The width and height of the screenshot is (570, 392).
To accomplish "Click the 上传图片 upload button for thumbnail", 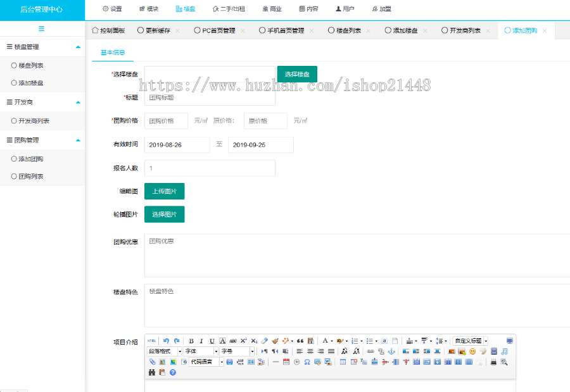I will 164,191.
